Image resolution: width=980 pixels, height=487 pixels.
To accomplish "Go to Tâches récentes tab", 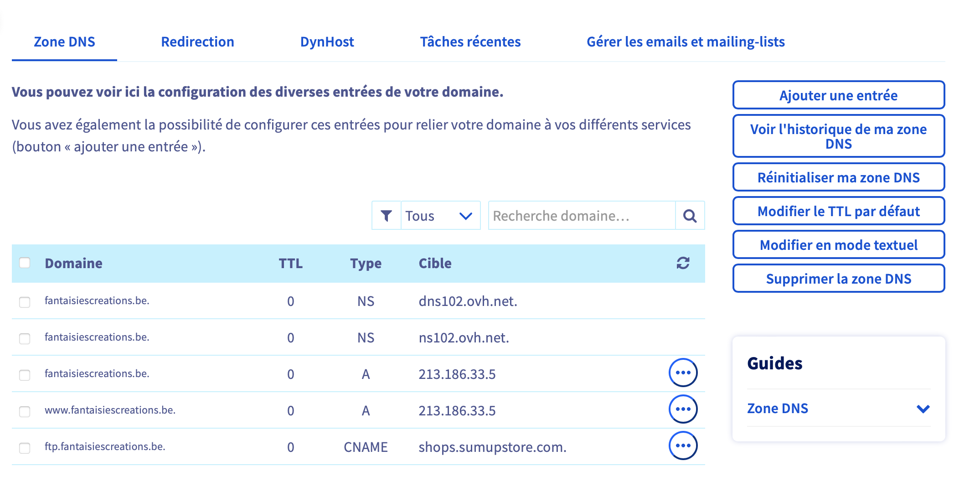I will (470, 42).
